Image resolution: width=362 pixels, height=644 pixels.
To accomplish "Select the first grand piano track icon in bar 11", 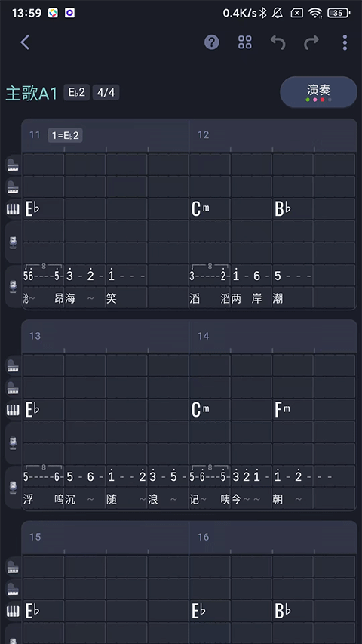I will pyautogui.click(x=13, y=165).
